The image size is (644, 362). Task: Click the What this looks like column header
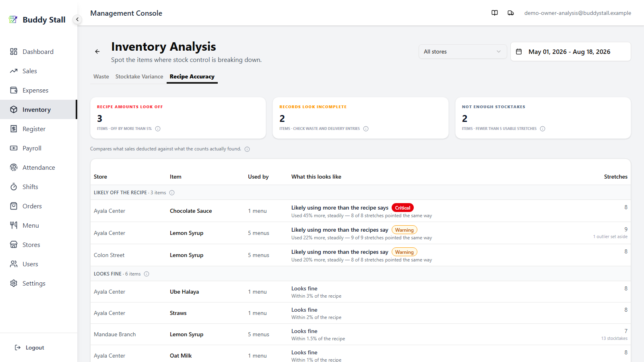[316, 177]
